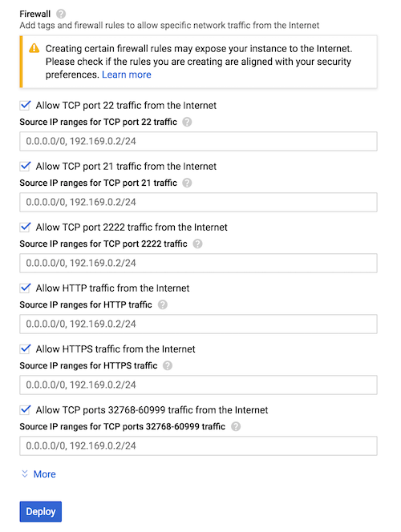This screenshot has height=532, width=401.
Task: Focus the ports 32768-60999 source IP field
Action: point(198,445)
